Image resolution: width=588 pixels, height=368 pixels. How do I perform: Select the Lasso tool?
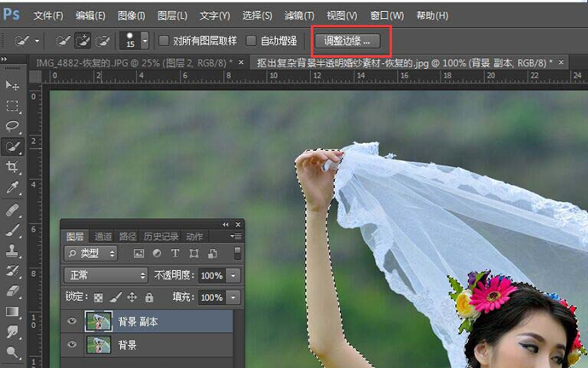pos(12,126)
